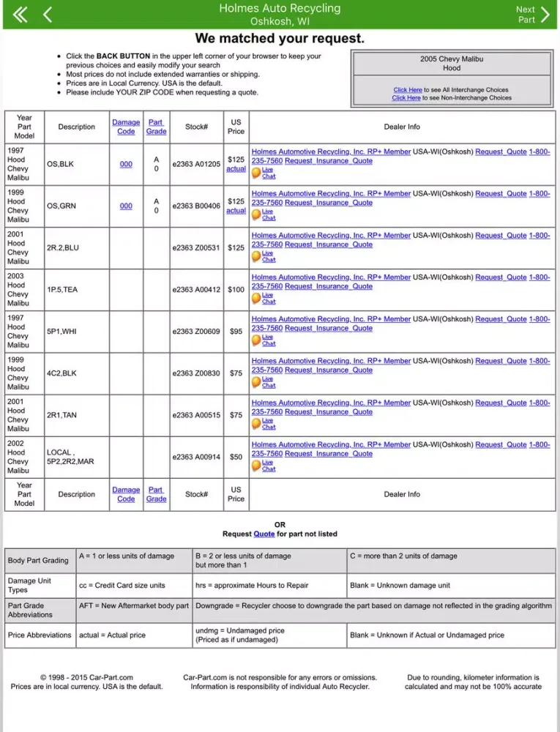
Task: Click Here for Non-Interchange Choices
Action: (406, 97)
